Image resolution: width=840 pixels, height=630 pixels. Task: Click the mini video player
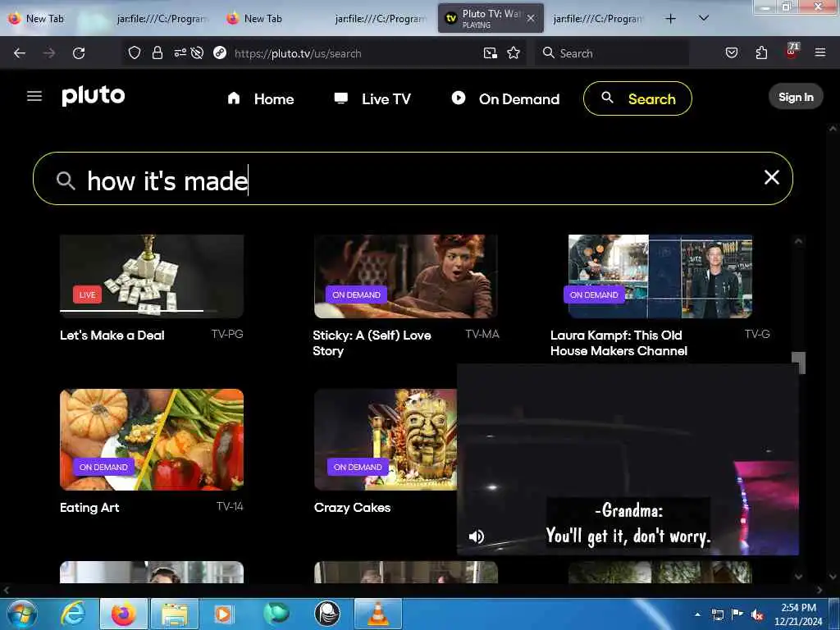628,459
